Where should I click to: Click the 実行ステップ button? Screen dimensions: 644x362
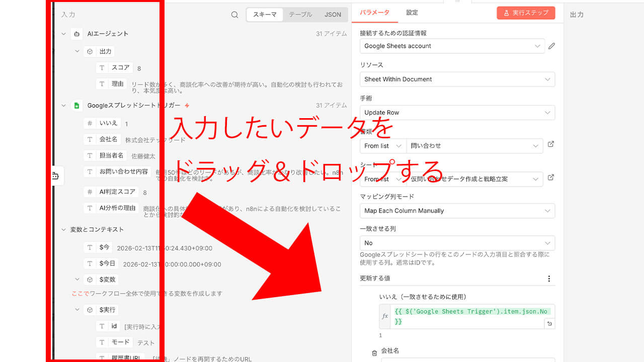[x=525, y=13]
